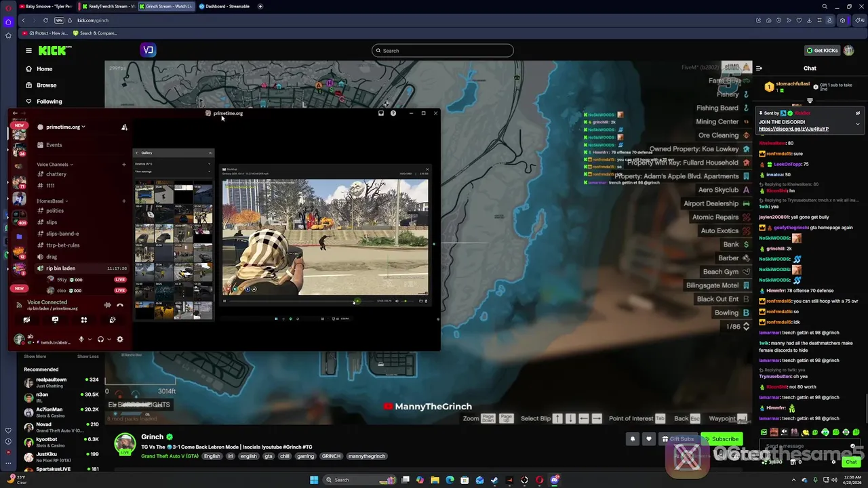
Task: Mute the Discord microphone
Action: [x=81, y=340]
